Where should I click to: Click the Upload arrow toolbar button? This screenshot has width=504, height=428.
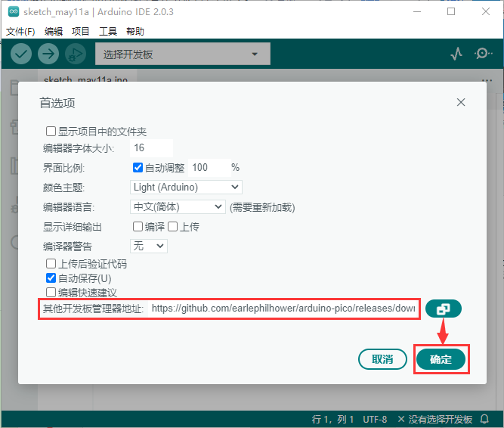(48, 54)
